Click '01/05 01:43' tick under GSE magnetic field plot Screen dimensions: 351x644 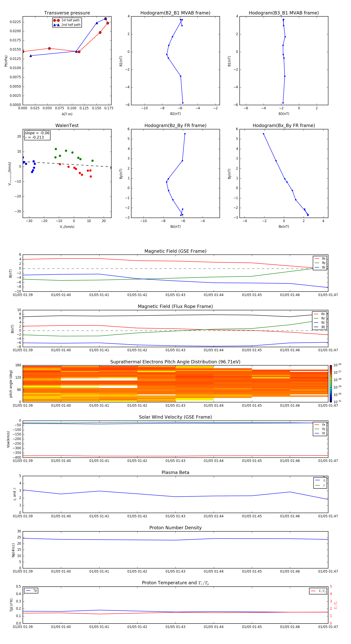click(x=175, y=295)
